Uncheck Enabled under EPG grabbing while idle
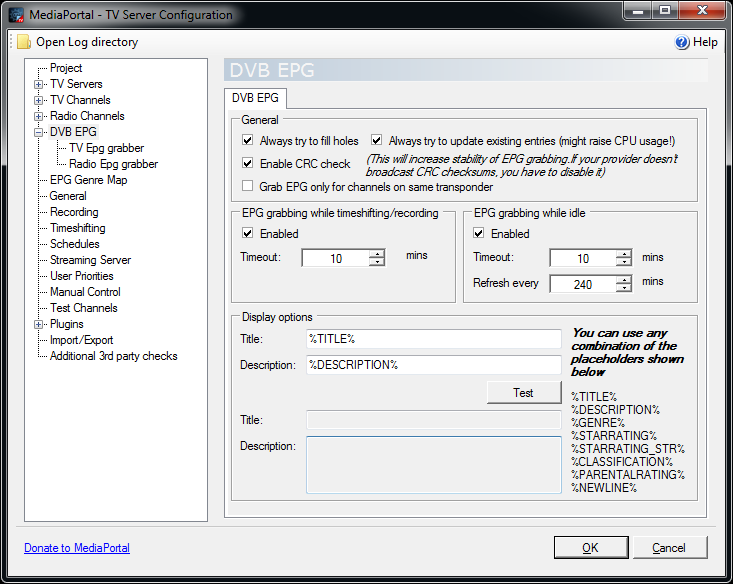 point(479,233)
